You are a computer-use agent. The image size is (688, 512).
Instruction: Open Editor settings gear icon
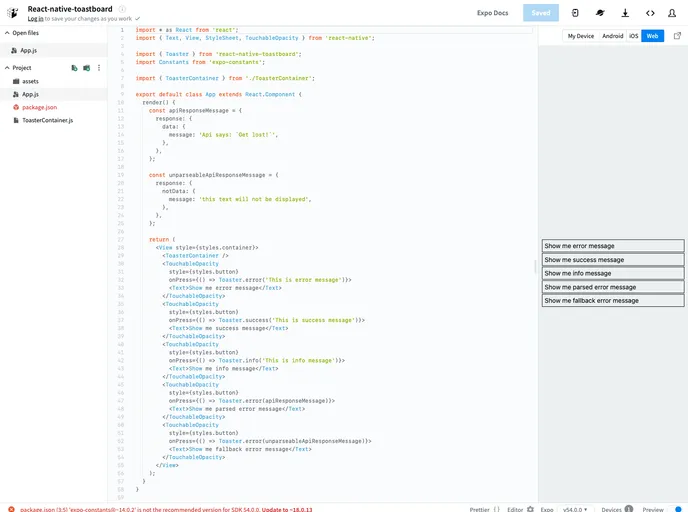coord(530,509)
